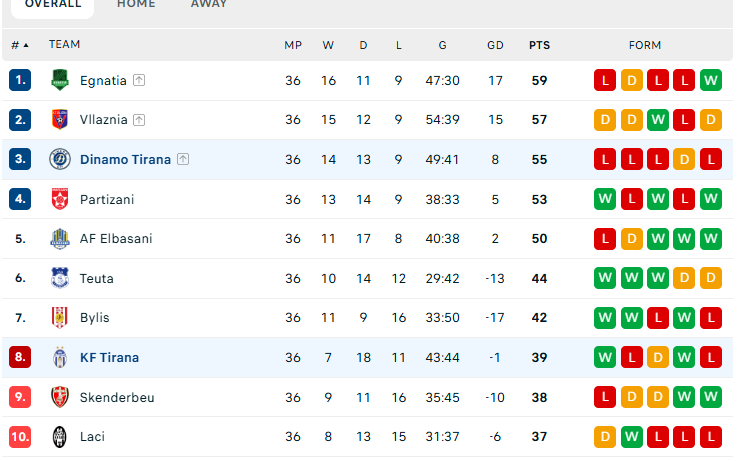Sort table by rank number column
The height and width of the screenshot is (461, 745).
19,45
